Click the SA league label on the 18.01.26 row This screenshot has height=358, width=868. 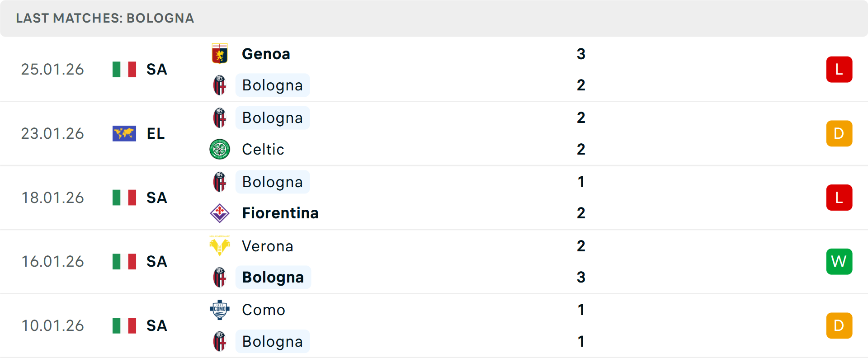click(x=156, y=198)
